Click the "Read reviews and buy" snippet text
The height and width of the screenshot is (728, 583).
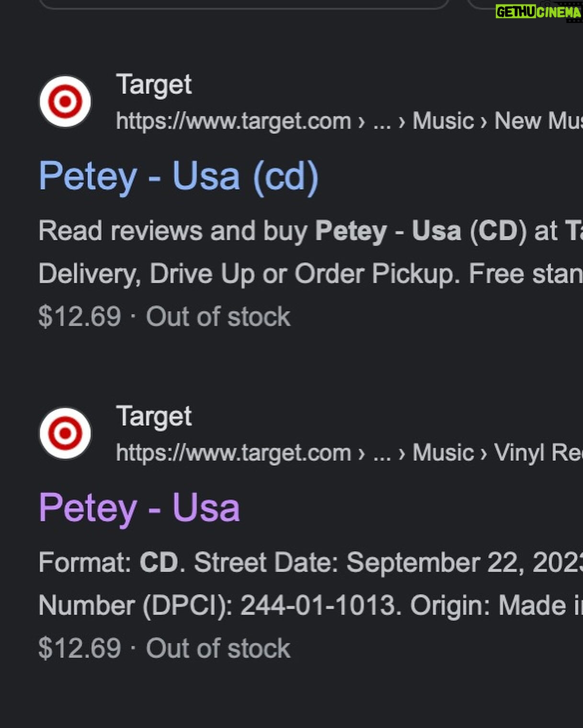(x=173, y=231)
